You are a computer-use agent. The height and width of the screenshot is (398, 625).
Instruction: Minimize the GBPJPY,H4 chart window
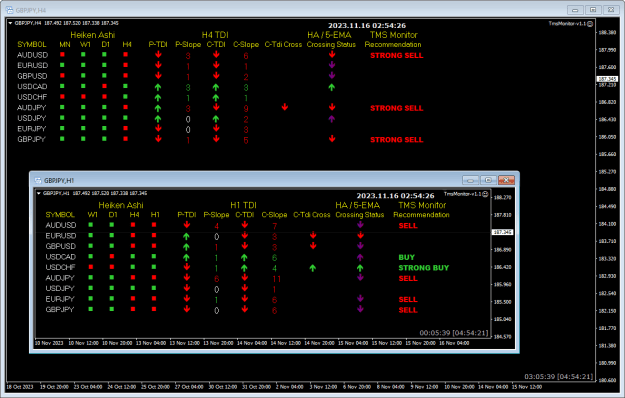575,10
